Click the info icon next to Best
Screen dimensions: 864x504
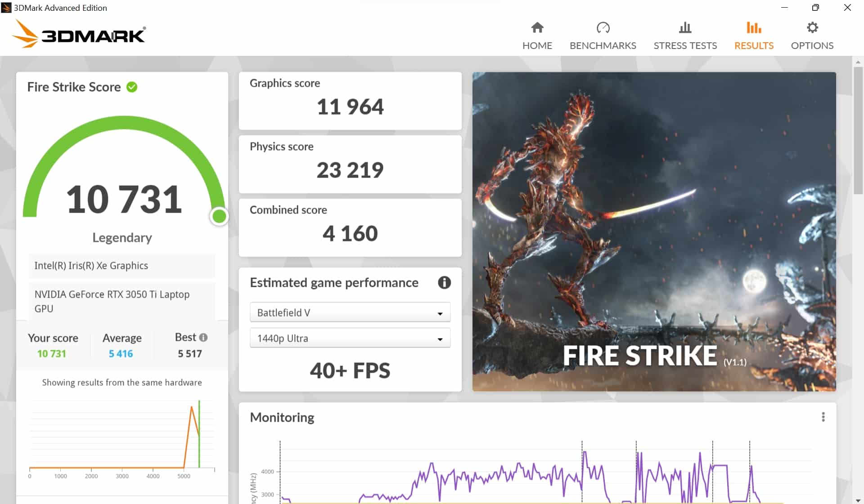click(203, 337)
